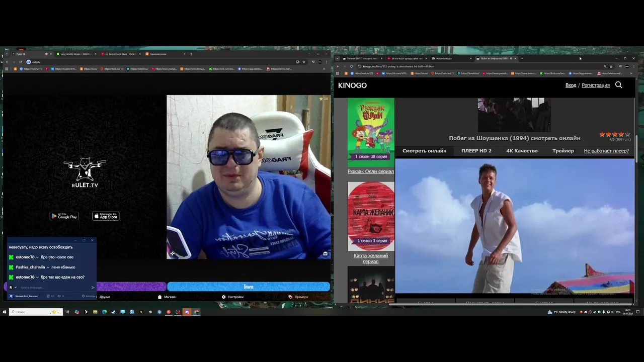The width and height of the screenshot is (644, 362).
Task: Rate the film with the first star
Action: point(602,134)
